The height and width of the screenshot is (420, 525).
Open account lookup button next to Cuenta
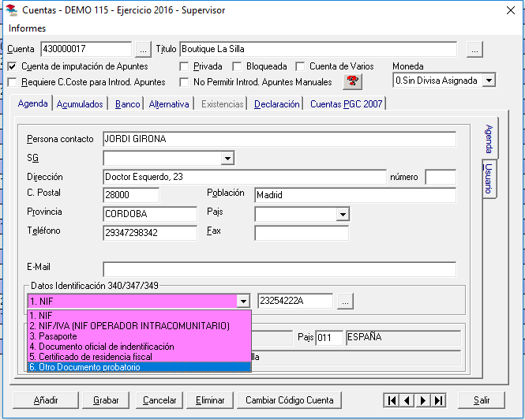point(142,49)
